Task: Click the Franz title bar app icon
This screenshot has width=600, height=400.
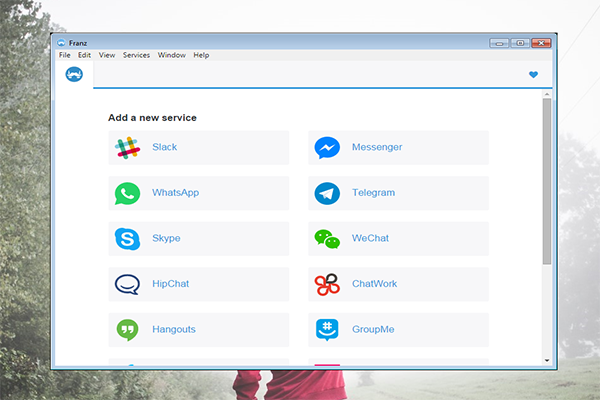Action: click(61, 42)
